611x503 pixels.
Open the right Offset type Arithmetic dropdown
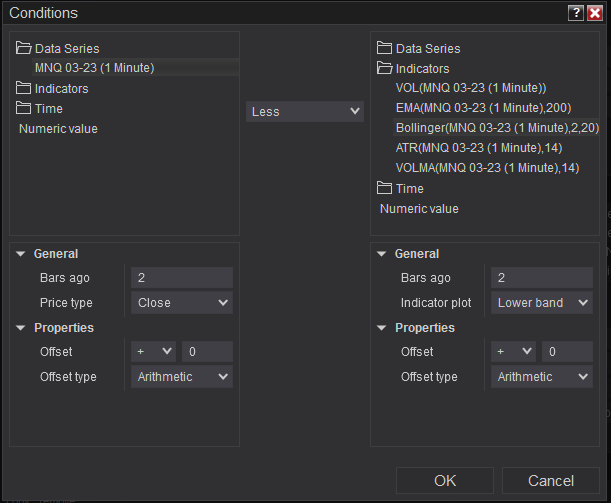[542, 377]
